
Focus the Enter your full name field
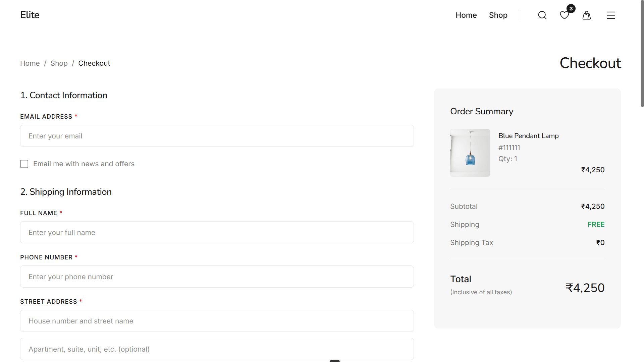click(217, 232)
